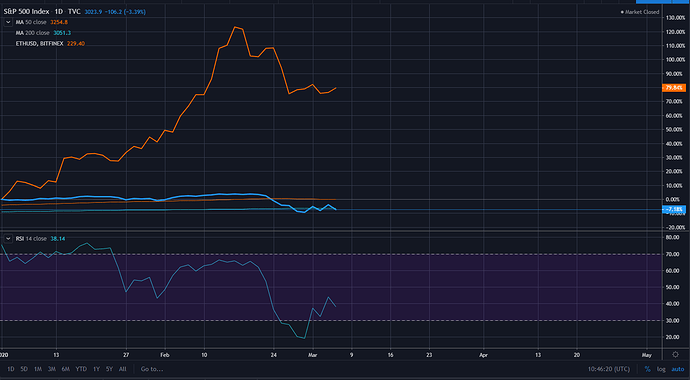Click the Market Closed status indicator
The width and height of the screenshot is (690, 380).
[640, 12]
